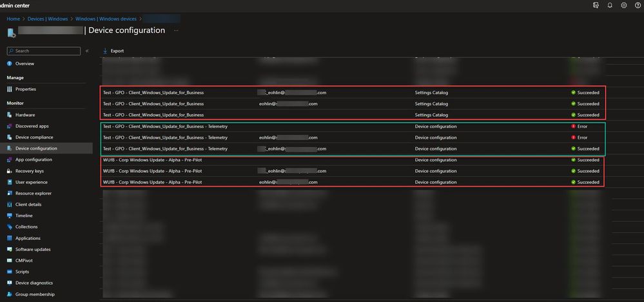The width and height of the screenshot is (644, 302).
Task: Open Collections in the sidebar
Action: (x=26, y=226)
